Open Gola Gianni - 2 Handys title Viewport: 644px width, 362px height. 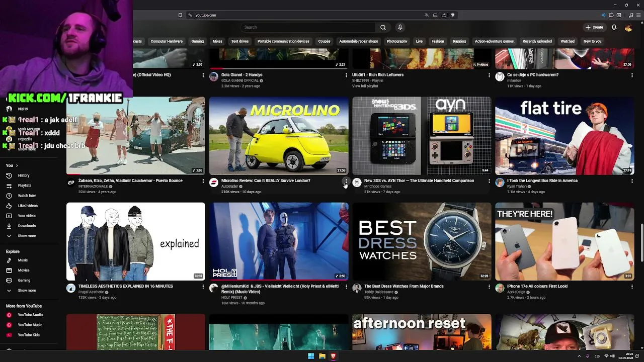click(x=242, y=75)
